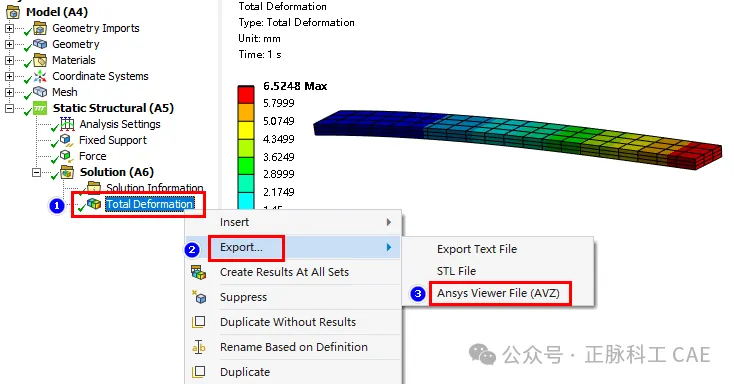
Task: Click the Model (A4) root icon
Action: click(14, 12)
